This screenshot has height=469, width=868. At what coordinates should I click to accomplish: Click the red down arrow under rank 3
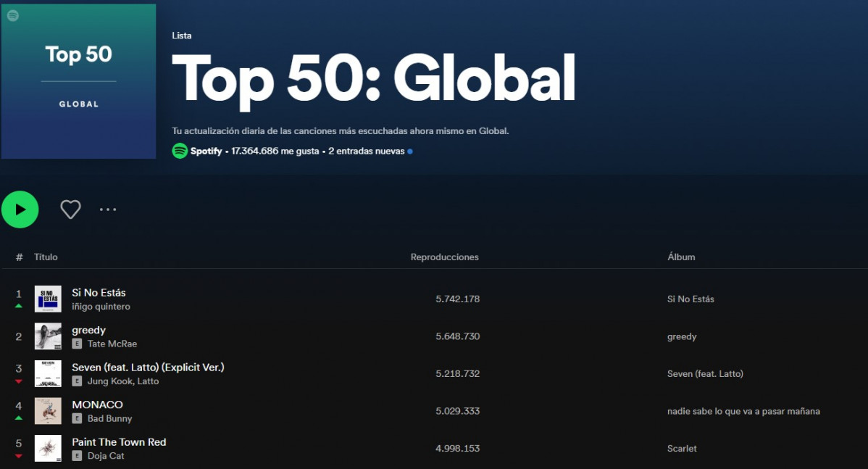pyautogui.click(x=19, y=381)
